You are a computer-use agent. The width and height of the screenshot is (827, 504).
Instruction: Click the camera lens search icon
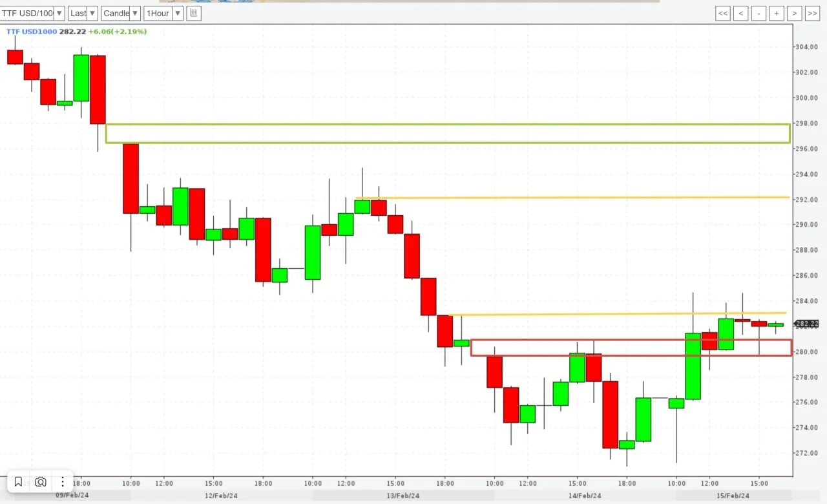point(41,481)
